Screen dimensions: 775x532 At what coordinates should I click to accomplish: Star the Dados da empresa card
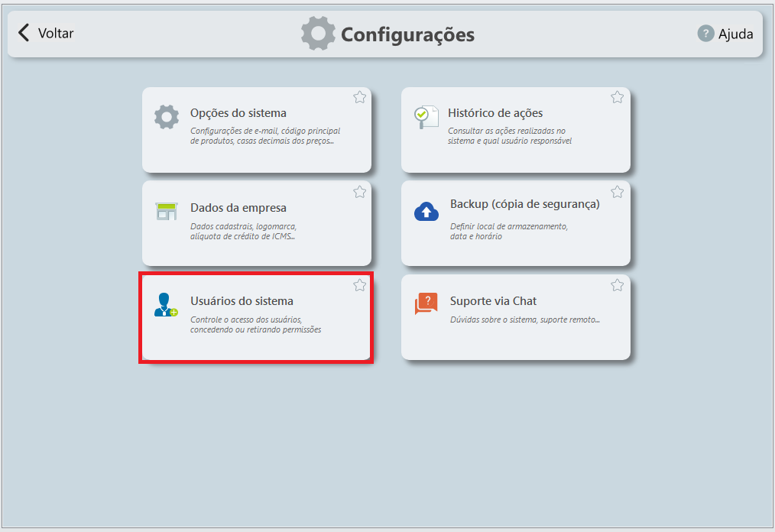coord(360,192)
